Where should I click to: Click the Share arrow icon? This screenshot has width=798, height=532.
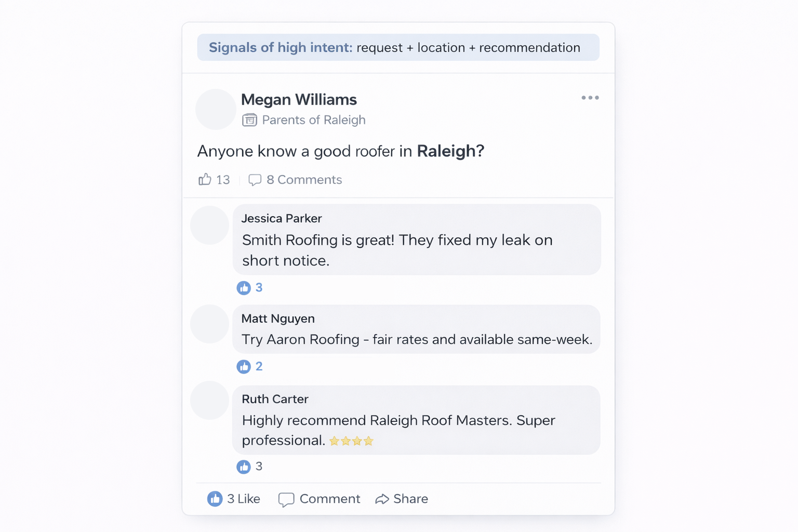point(383,498)
